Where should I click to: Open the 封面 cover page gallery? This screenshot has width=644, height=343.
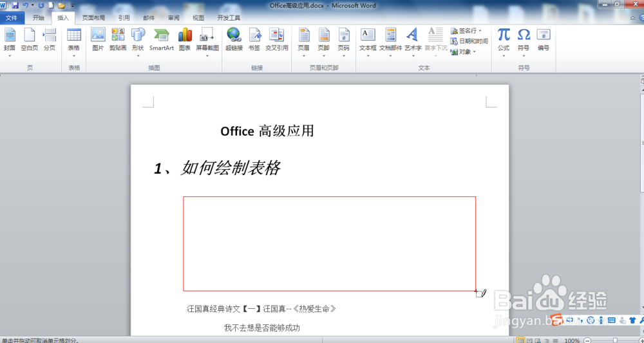coord(10,42)
